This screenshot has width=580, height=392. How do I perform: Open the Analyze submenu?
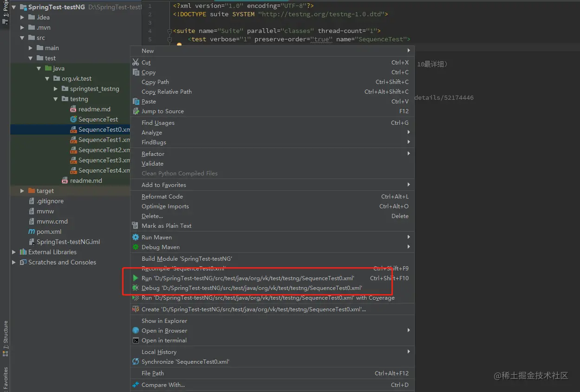tap(272, 132)
